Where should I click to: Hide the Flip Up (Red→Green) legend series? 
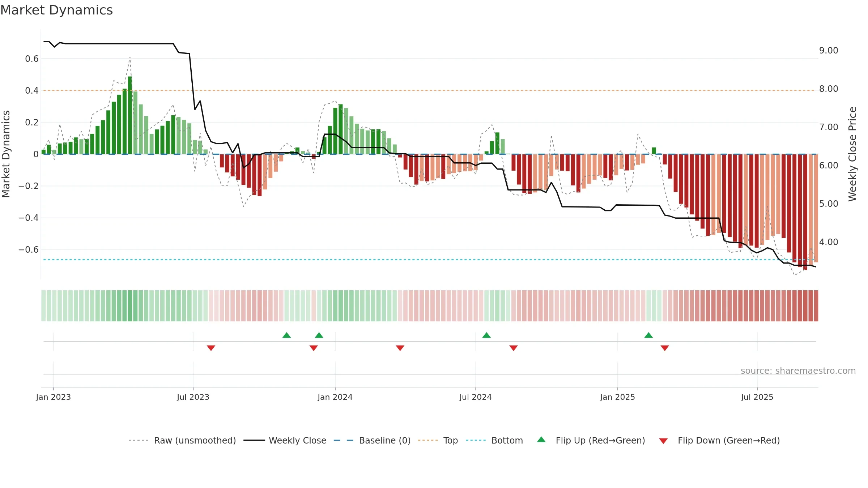tap(591, 440)
